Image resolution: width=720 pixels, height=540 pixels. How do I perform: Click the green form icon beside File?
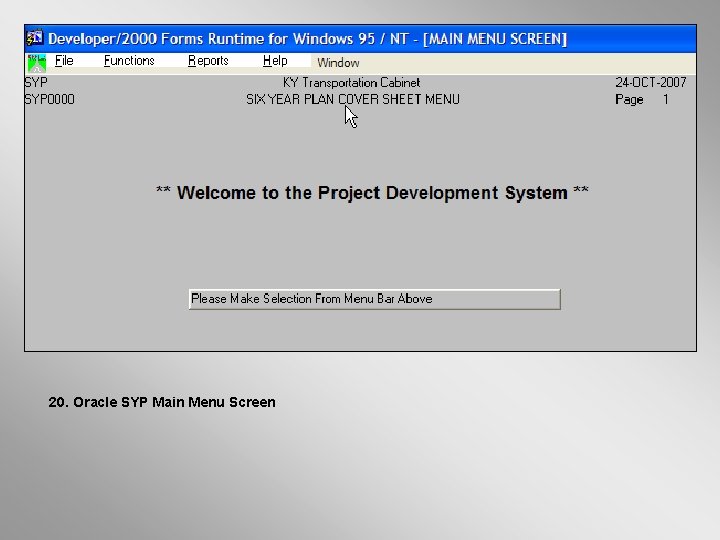point(37,63)
